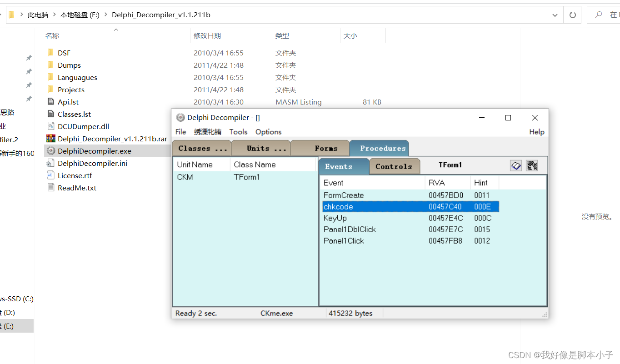Click the folder icon in the address bar
Image resolution: width=620 pixels, height=364 pixels.
11,15
